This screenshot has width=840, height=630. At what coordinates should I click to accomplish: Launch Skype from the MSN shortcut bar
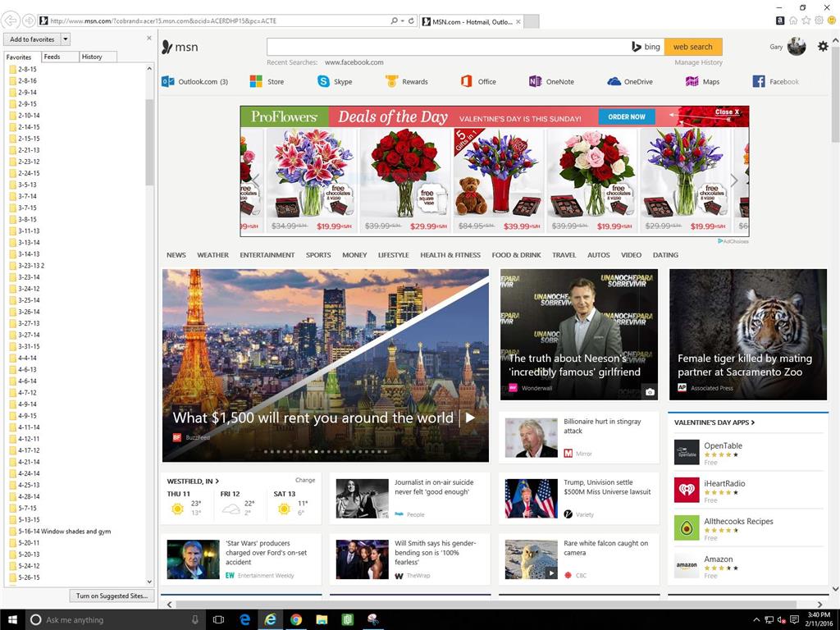point(323,81)
